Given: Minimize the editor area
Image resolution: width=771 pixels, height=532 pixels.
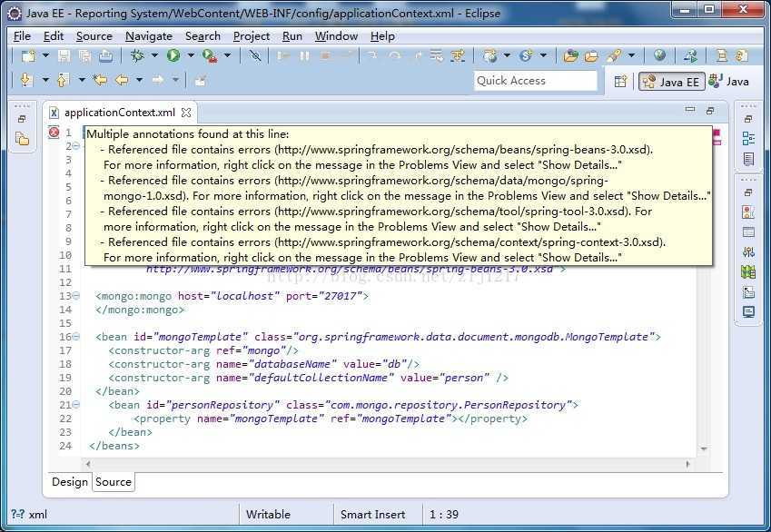Looking at the screenshot, I should 690,110.
